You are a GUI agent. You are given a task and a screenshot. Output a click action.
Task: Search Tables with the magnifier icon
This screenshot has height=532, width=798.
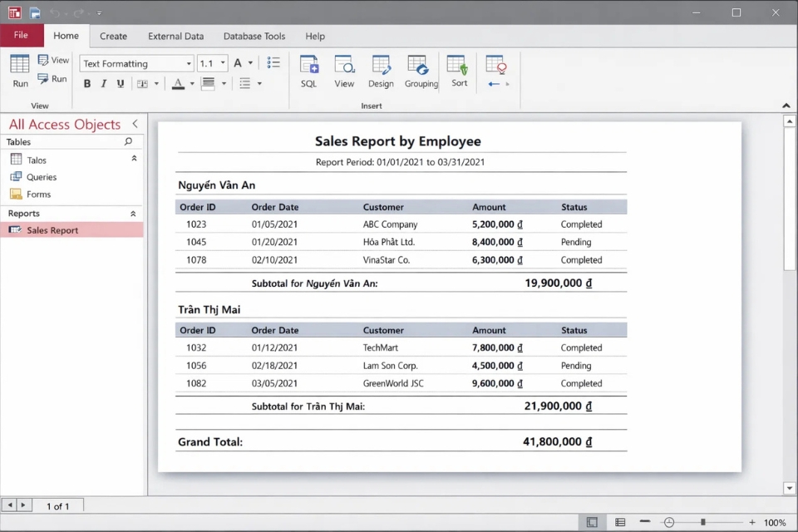(x=128, y=142)
